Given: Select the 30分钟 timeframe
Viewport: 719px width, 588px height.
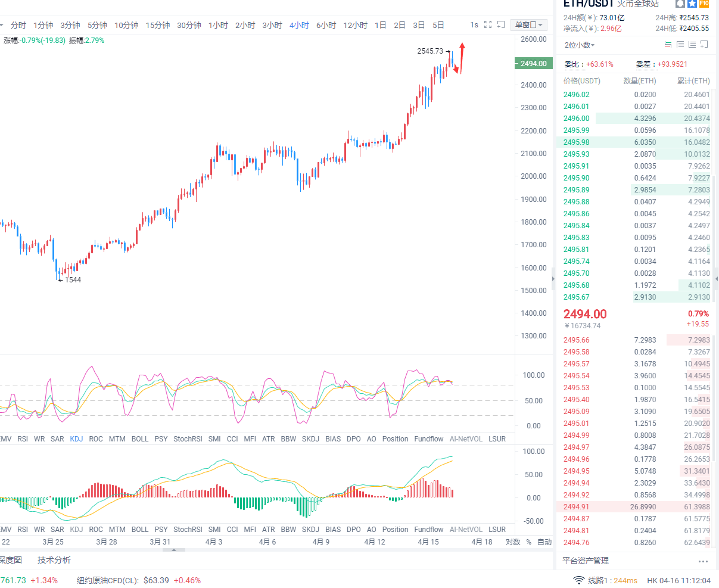Looking at the screenshot, I should 189,25.
